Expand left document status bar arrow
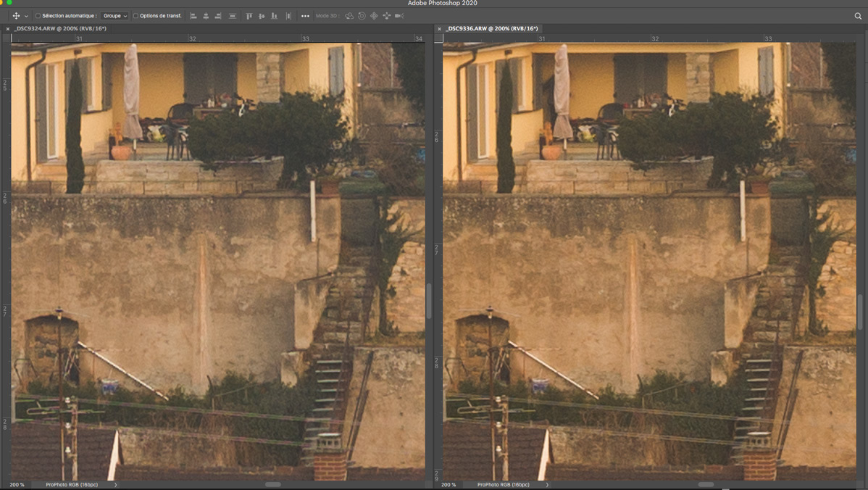This screenshot has width=868, height=490. [x=116, y=484]
